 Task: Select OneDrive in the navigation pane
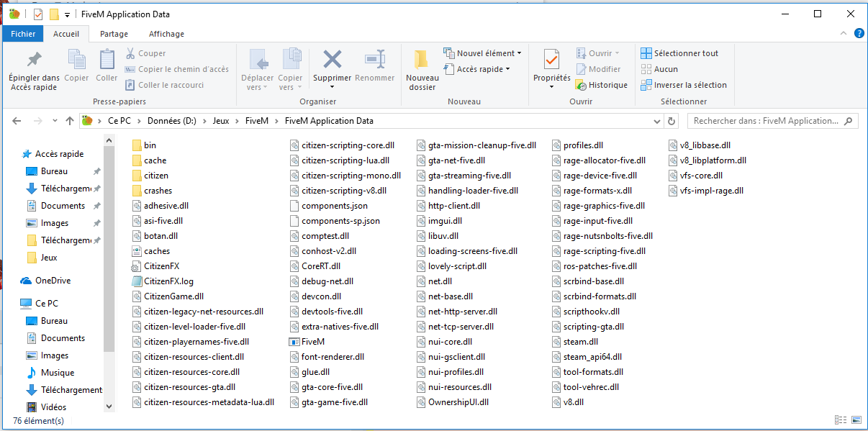[x=45, y=281]
